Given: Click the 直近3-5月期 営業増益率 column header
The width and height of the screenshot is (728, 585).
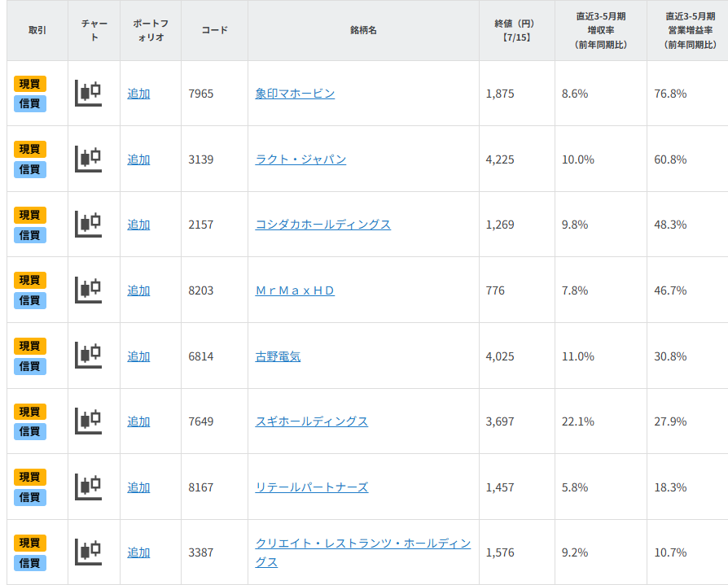Looking at the screenshot, I should click(686, 30).
